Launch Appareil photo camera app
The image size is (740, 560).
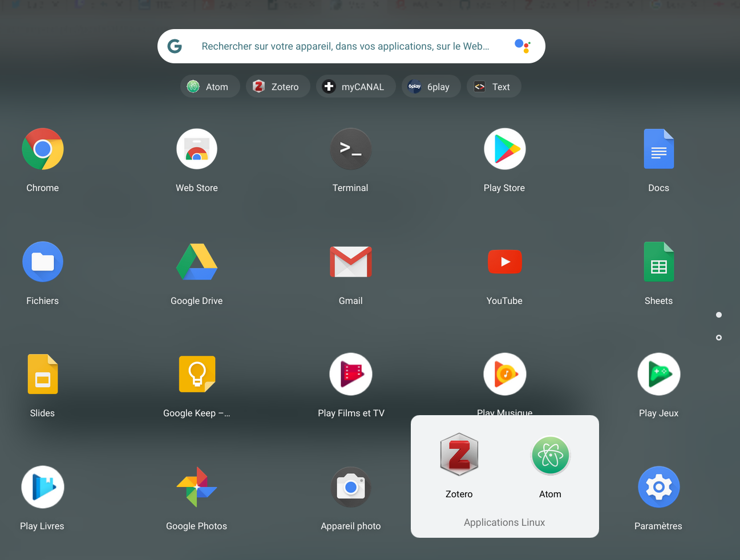point(351,487)
